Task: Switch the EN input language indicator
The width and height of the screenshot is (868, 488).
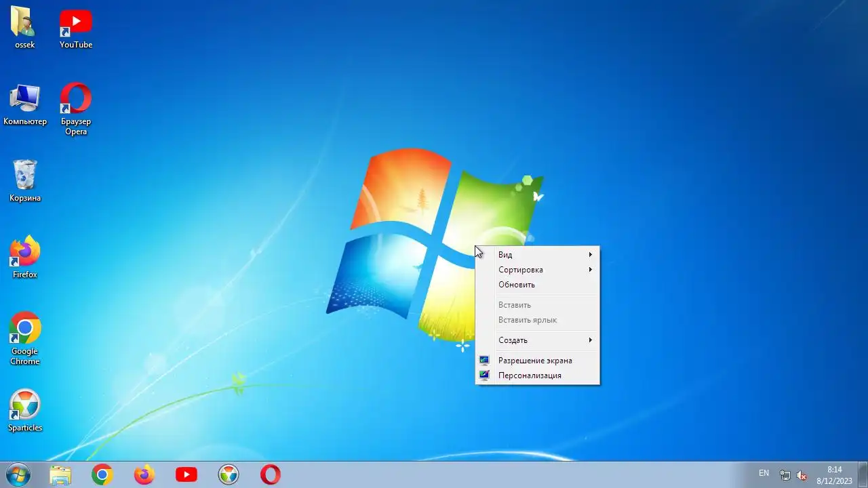Action: (764, 473)
